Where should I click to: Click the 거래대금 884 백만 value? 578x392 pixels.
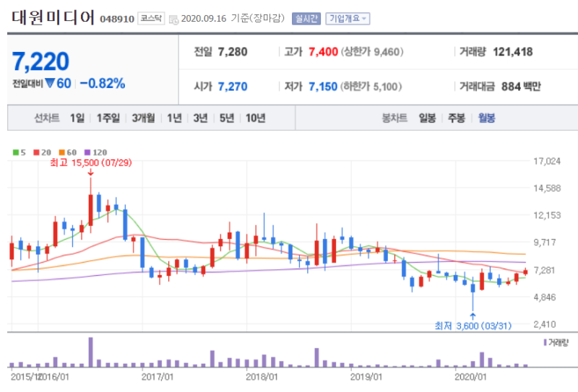[x=521, y=87]
